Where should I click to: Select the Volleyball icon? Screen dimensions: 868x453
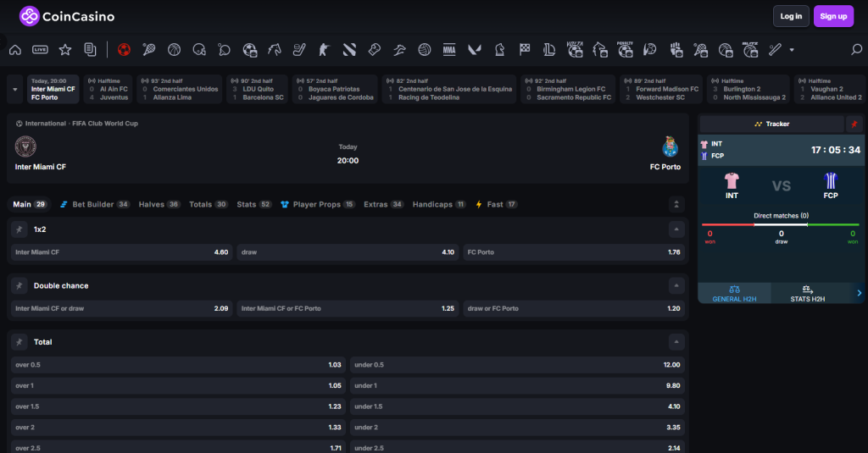click(x=425, y=50)
